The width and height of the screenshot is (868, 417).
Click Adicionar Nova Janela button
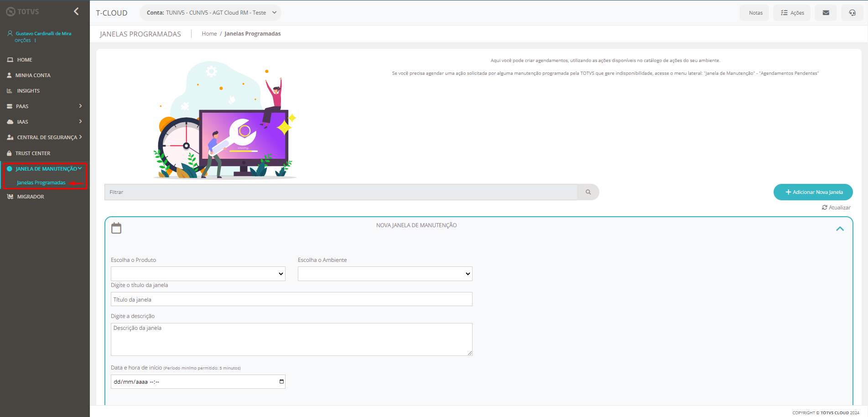[x=813, y=192]
